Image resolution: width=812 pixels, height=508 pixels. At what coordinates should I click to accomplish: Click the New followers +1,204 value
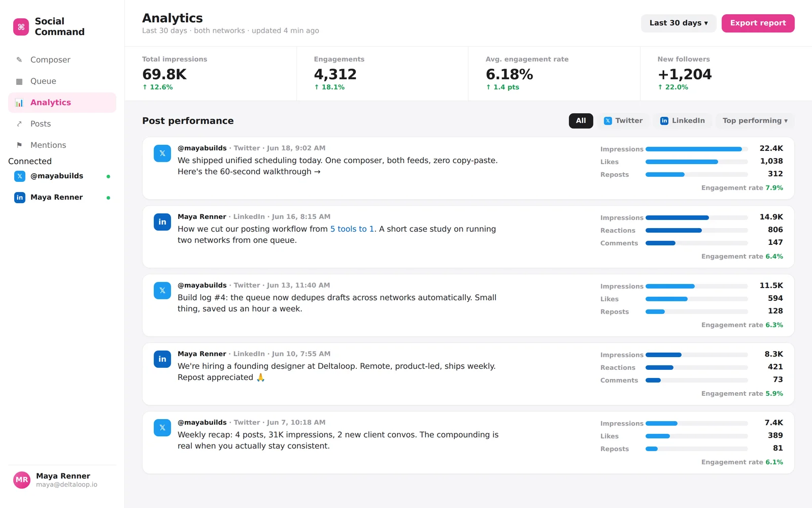(x=685, y=75)
